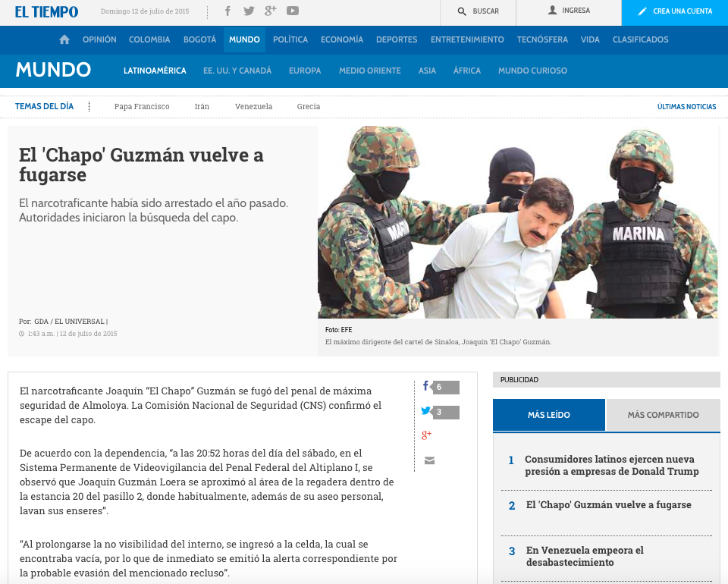Click Ingresa to log in
Screen dimensions: 728x584
[569, 11]
